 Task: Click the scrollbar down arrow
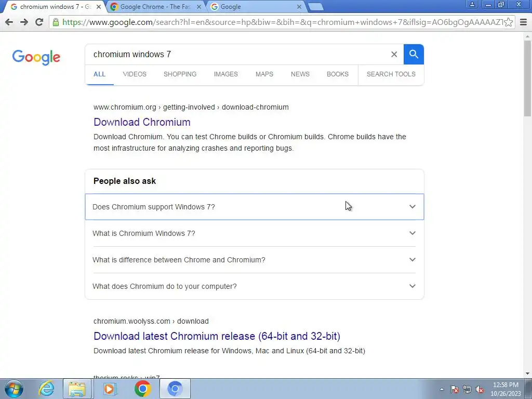pyautogui.click(x=528, y=374)
